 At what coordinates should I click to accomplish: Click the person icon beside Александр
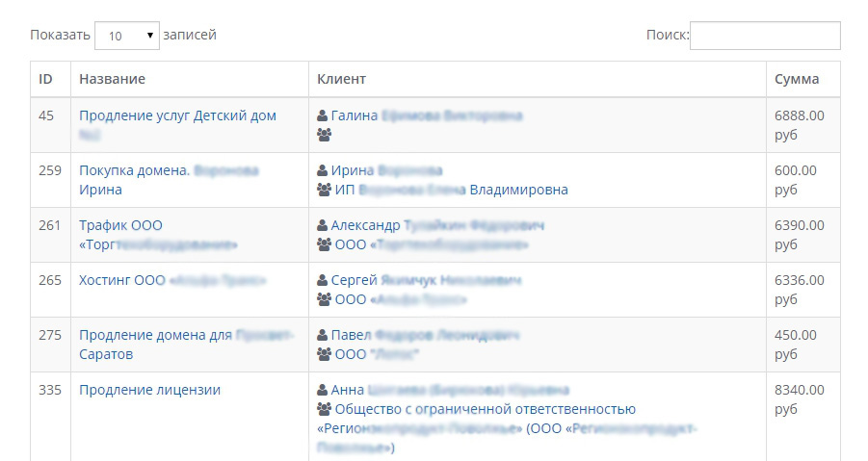point(323,225)
